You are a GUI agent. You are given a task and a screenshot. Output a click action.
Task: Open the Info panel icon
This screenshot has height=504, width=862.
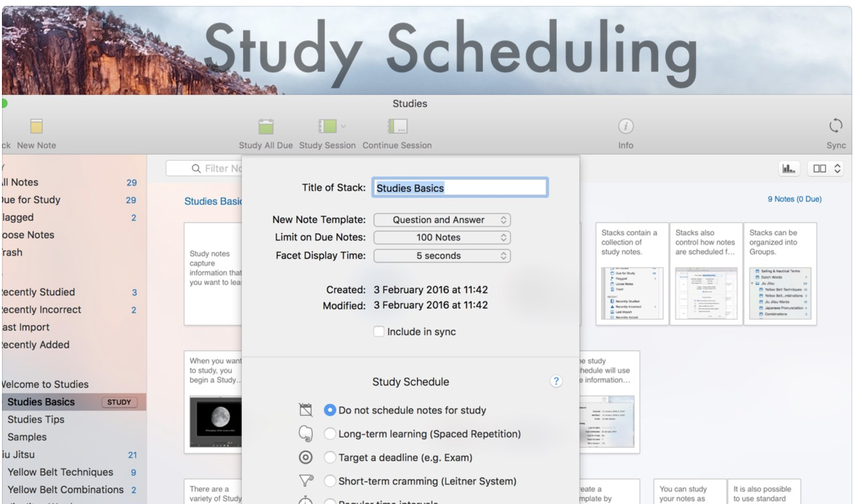[625, 126]
